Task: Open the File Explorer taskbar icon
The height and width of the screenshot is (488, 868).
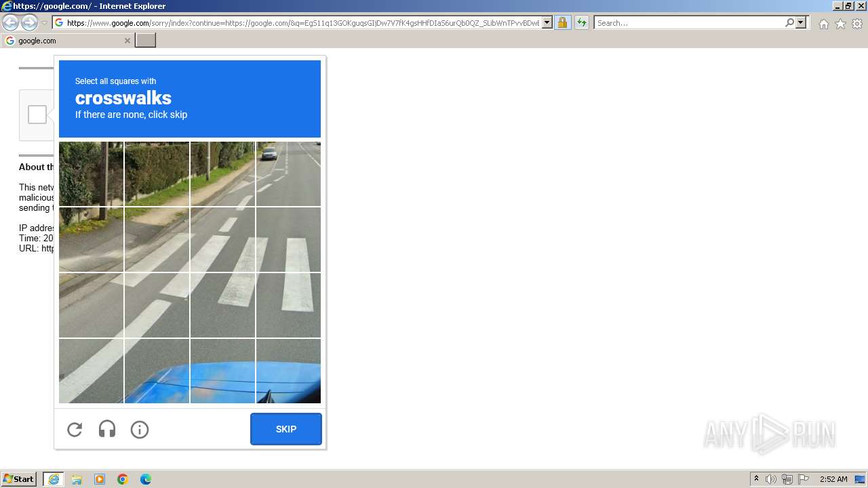Action: click(77, 479)
